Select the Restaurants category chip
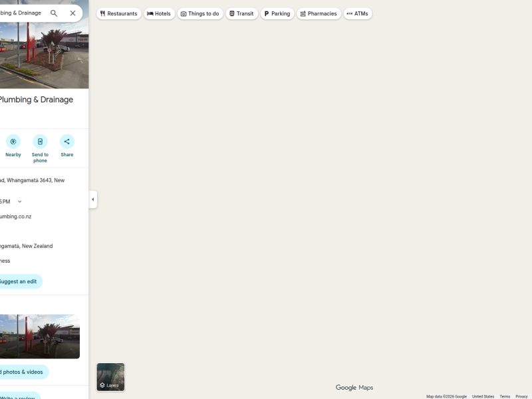 click(119, 13)
